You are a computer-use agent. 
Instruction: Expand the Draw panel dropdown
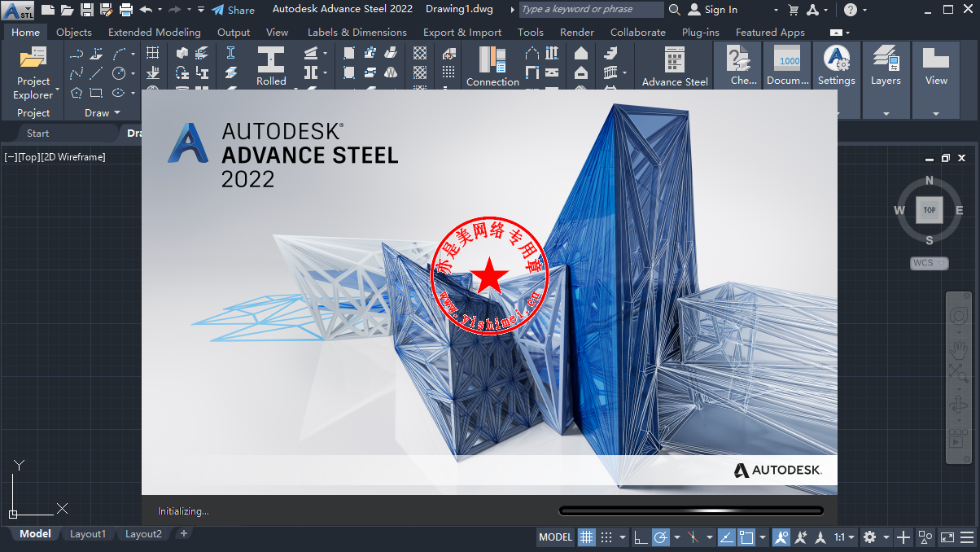pyautogui.click(x=102, y=113)
